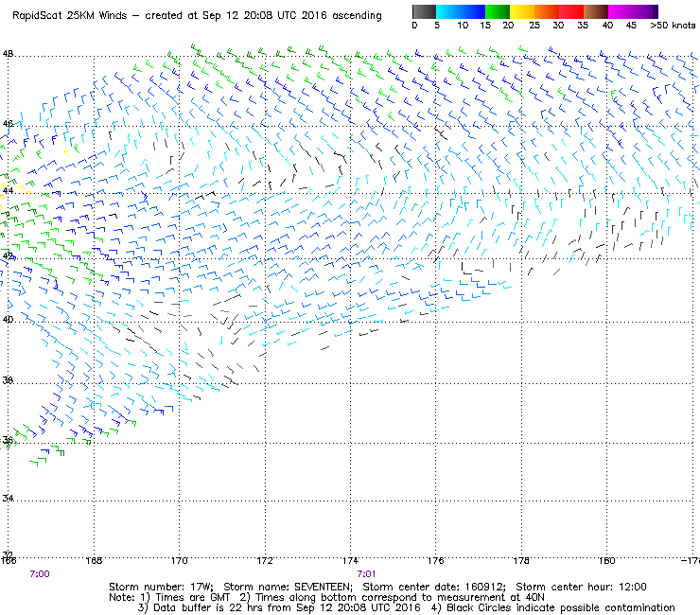
Task: Click the '38' latitude axis label
Action: coord(8,380)
